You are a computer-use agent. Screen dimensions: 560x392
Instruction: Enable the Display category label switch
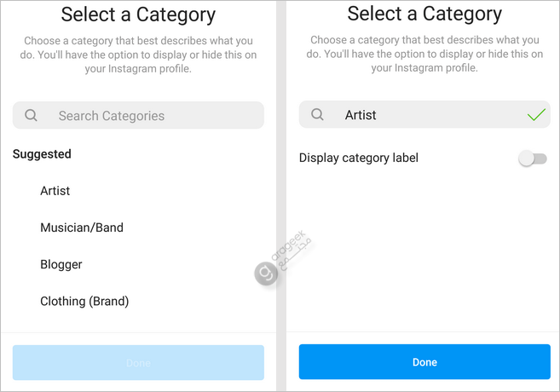click(x=533, y=159)
